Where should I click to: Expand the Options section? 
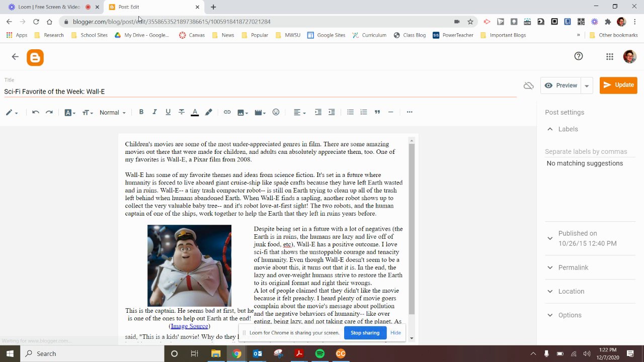click(x=550, y=315)
